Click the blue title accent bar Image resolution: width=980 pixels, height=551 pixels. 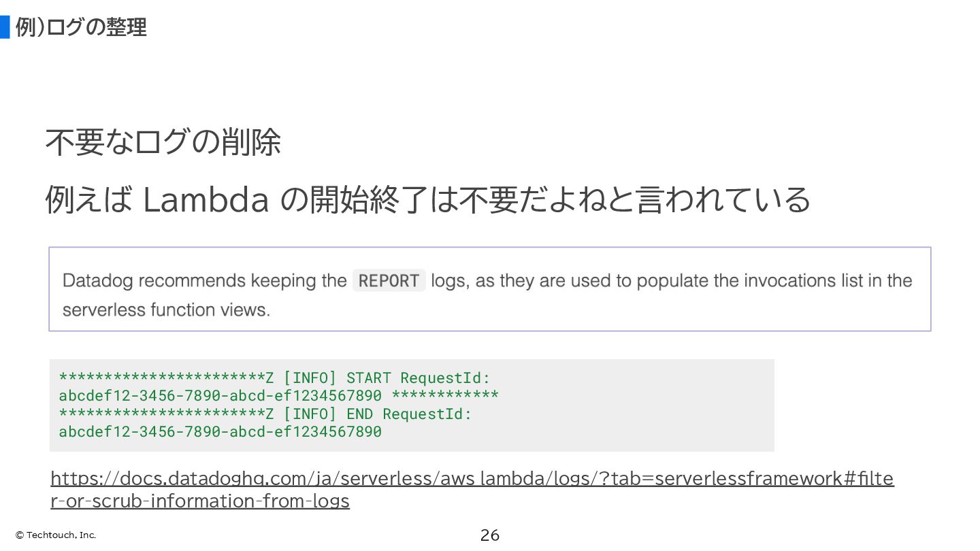[x=5, y=27]
